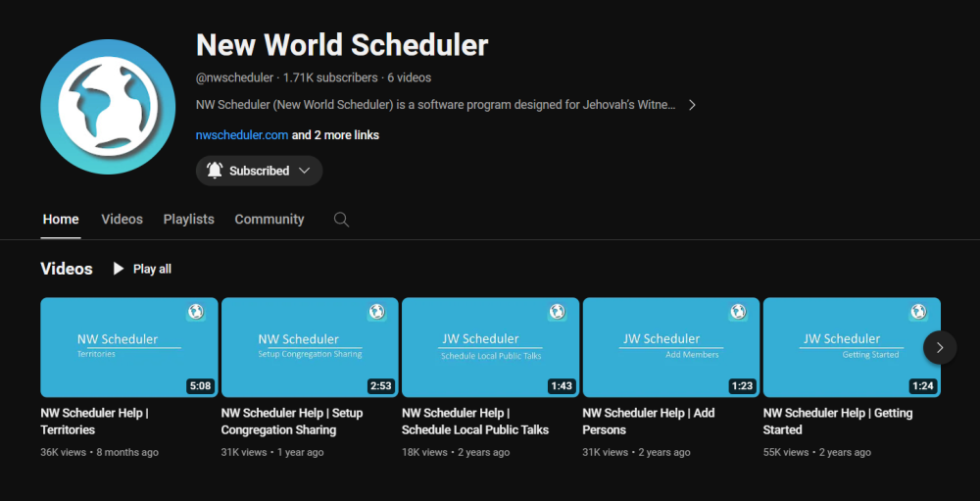The image size is (980, 501).
Task: Click globe watermark on Getting Started thumbnail
Action: [918, 312]
